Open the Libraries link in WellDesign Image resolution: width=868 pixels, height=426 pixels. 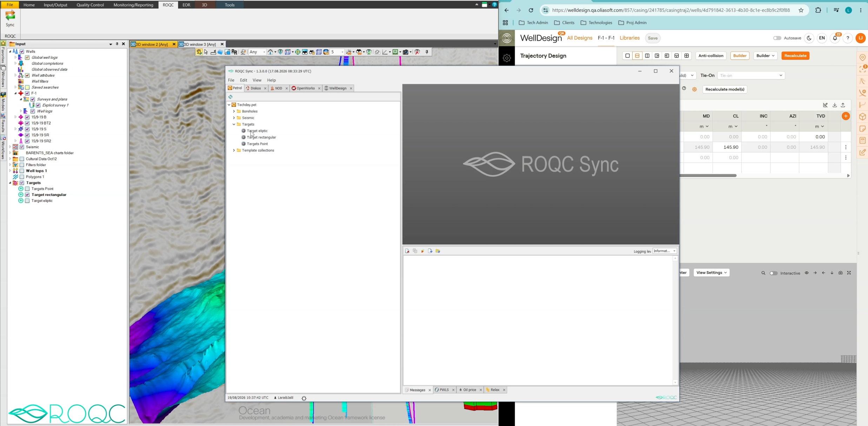coord(629,38)
